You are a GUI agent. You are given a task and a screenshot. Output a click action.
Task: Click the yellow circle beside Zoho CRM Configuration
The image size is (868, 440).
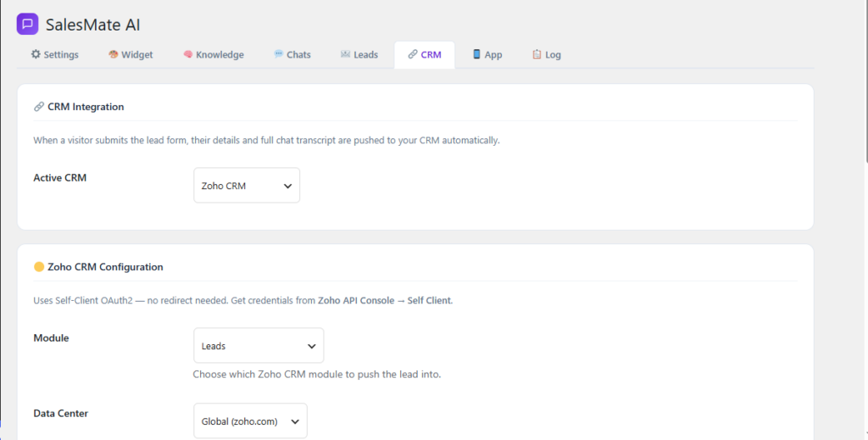point(39,267)
